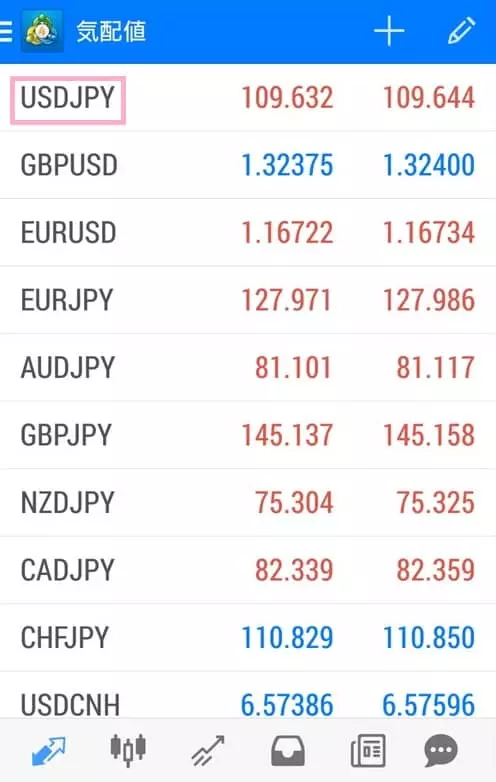Tap the EURJPY ask price 127.986
Viewport: 496px width, 782px height.
[x=429, y=300]
